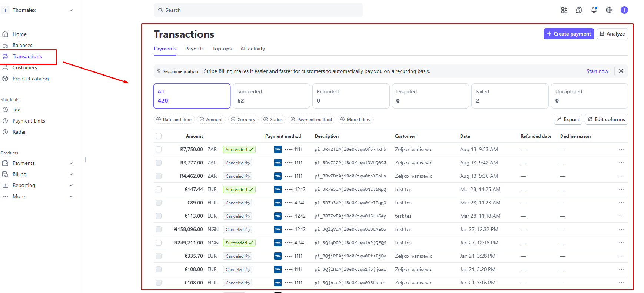Click the Product catalog box icon
Viewport: 644px width, 293px height.
(5, 79)
